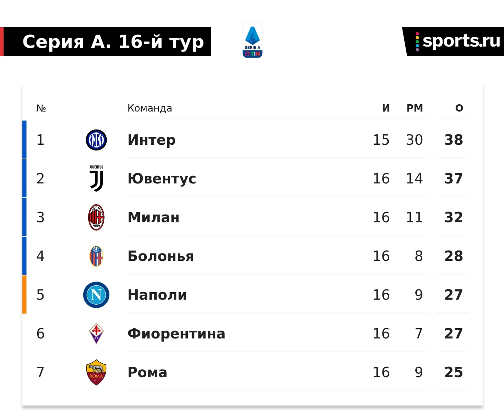Select the Фиорентина team name
Viewport: 504px width, 420px height.
click(176, 334)
